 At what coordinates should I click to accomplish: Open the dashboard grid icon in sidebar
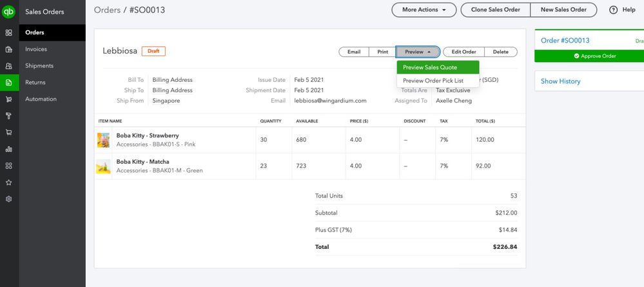tap(9, 33)
